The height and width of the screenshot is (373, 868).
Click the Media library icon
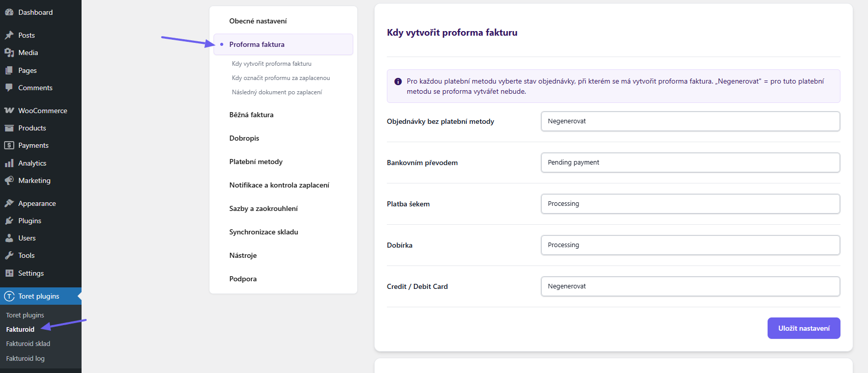tap(9, 52)
